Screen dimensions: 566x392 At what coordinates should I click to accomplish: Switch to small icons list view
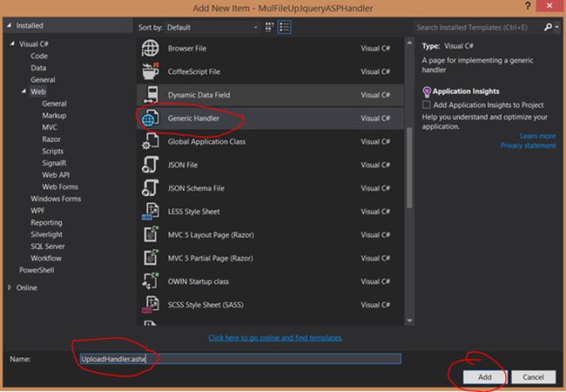[285, 27]
